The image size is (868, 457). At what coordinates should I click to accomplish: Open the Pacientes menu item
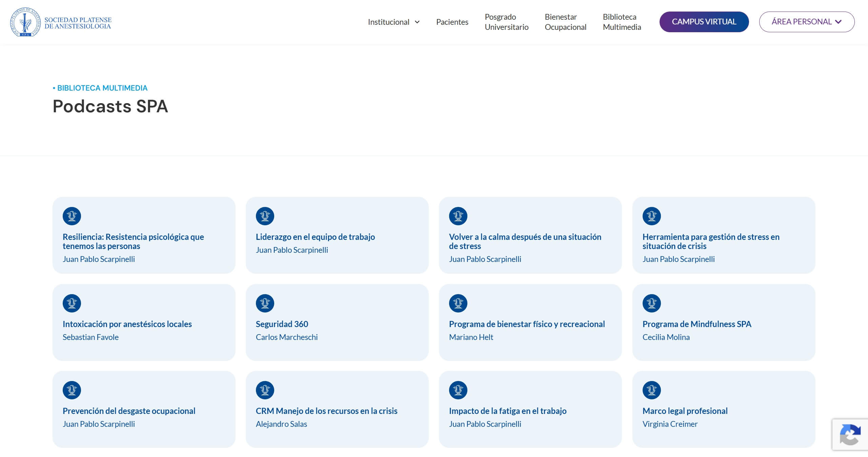pos(452,22)
